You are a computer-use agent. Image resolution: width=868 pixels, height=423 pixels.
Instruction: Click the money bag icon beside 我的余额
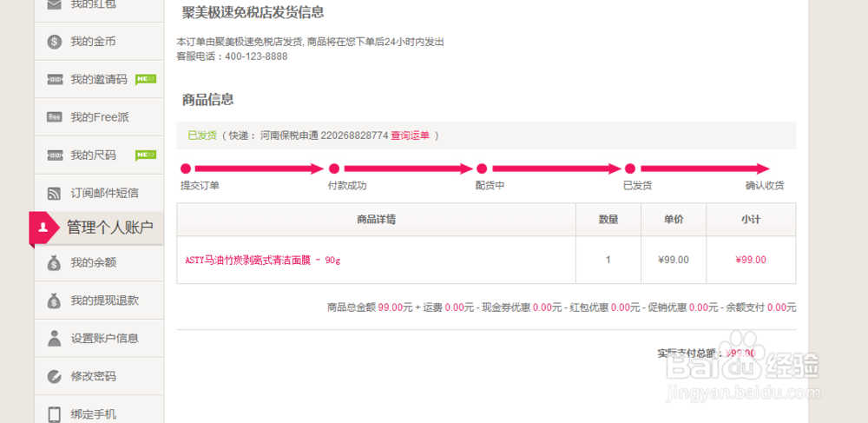[54, 262]
